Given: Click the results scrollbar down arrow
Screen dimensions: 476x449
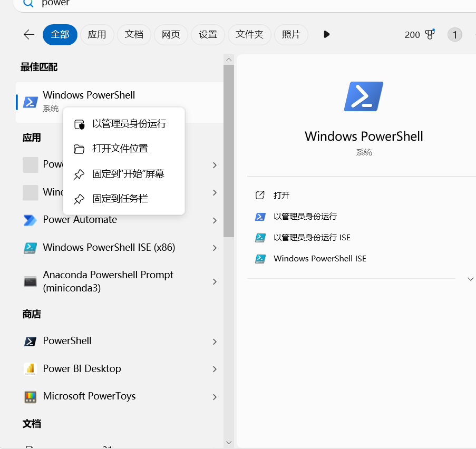Looking at the screenshot, I should click(229, 443).
